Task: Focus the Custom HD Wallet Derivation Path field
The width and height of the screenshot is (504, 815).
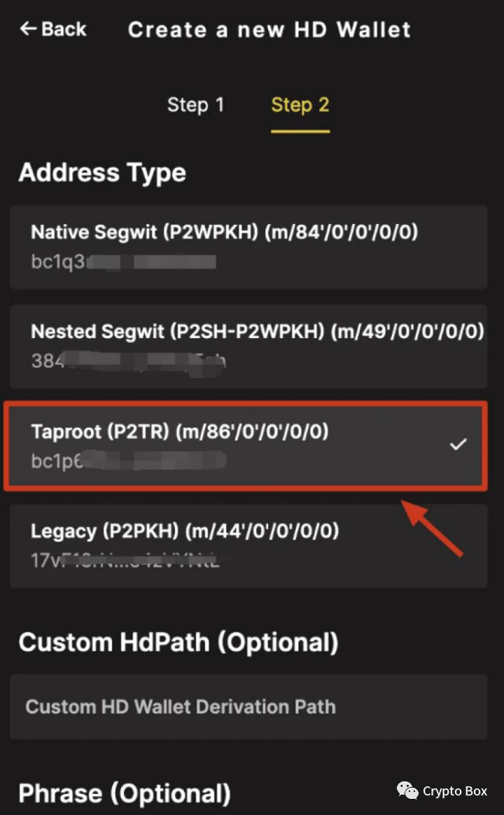Action: click(x=248, y=707)
